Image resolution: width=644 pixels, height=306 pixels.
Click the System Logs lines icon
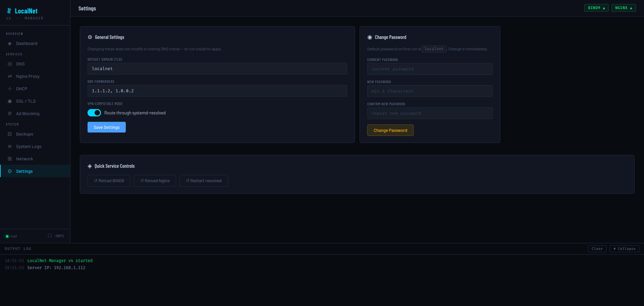[x=10, y=147]
